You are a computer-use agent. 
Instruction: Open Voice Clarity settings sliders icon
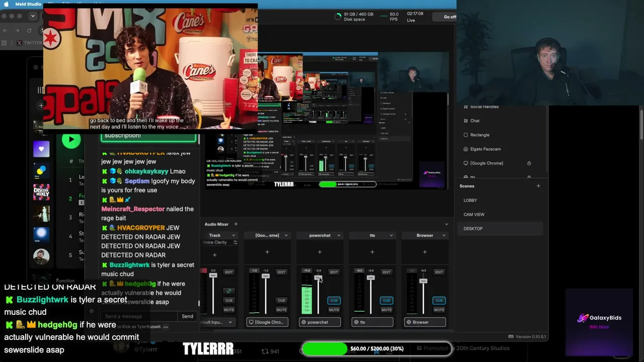coord(235,242)
